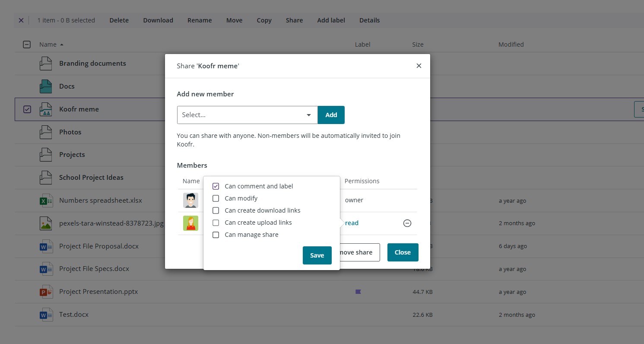The image size is (644, 344).
Task: Clear selection with the X icon
Action: click(21, 20)
